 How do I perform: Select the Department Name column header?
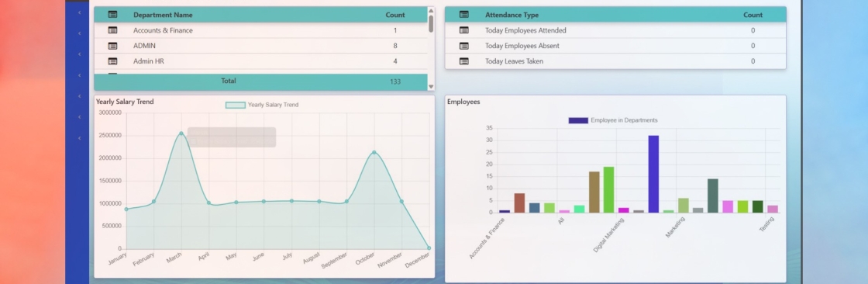[163, 15]
